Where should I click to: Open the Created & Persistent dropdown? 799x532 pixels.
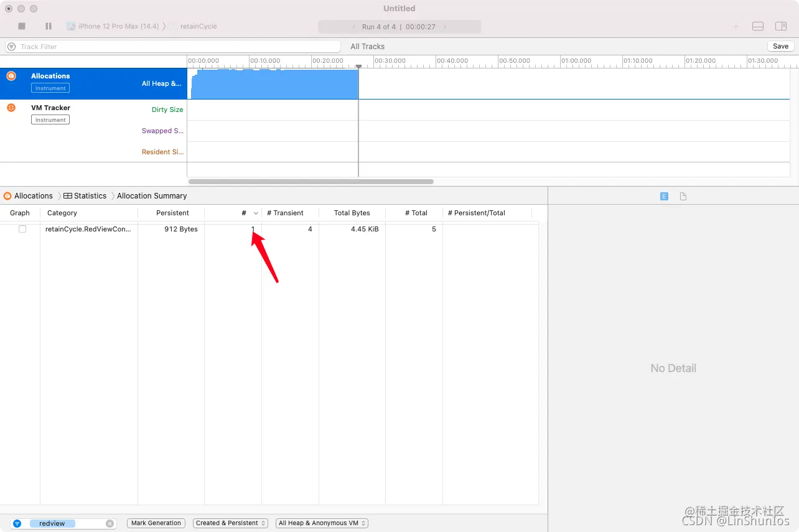(x=230, y=523)
